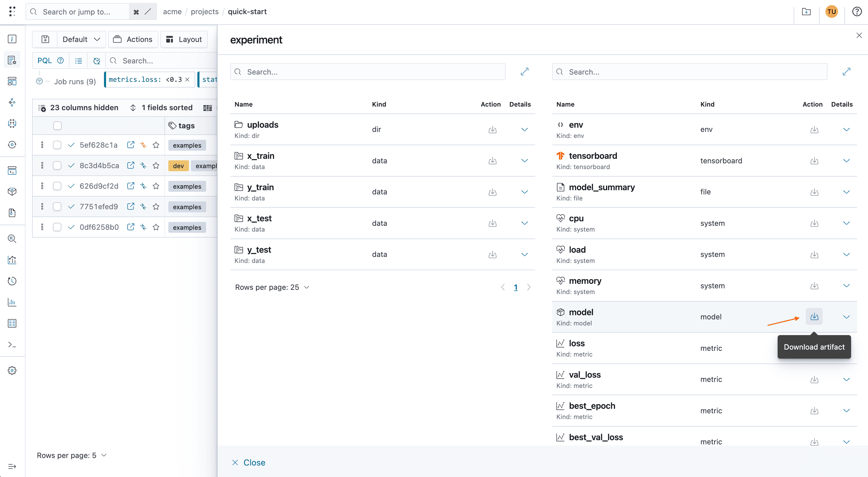This screenshot has width=868, height=477.
Task: Star the run 626d9cf2d
Action: (x=156, y=186)
